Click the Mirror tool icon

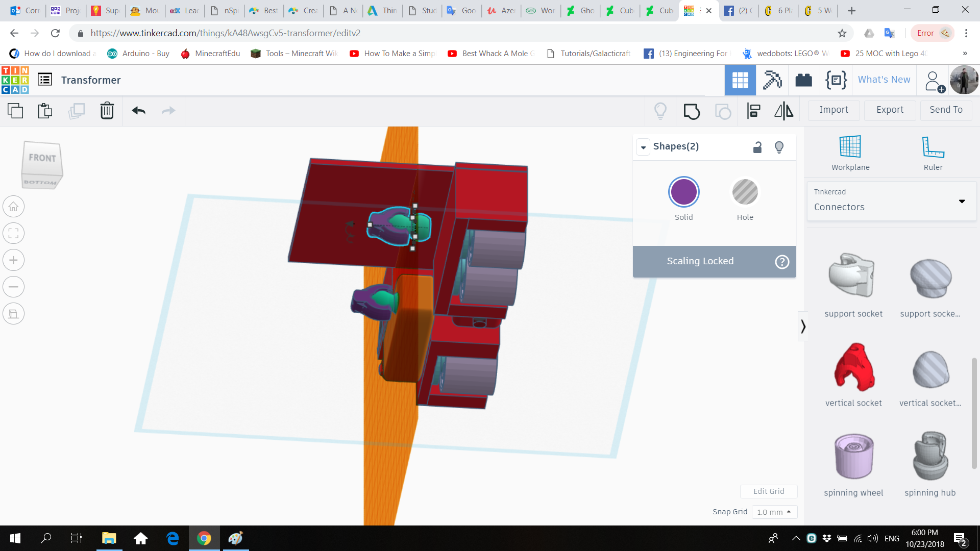click(784, 111)
